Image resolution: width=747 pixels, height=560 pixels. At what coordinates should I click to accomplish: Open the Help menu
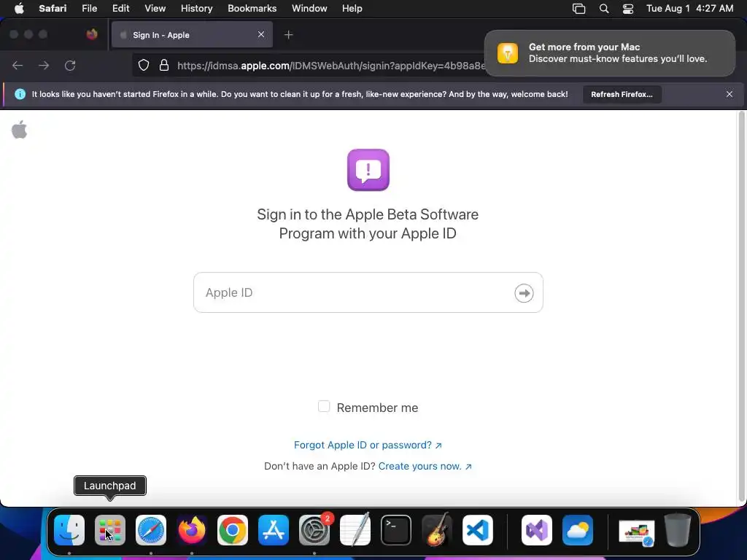[352, 9]
